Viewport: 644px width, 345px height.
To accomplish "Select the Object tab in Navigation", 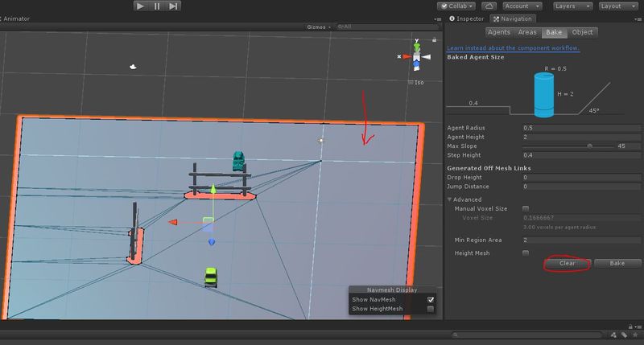I will click(582, 32).
